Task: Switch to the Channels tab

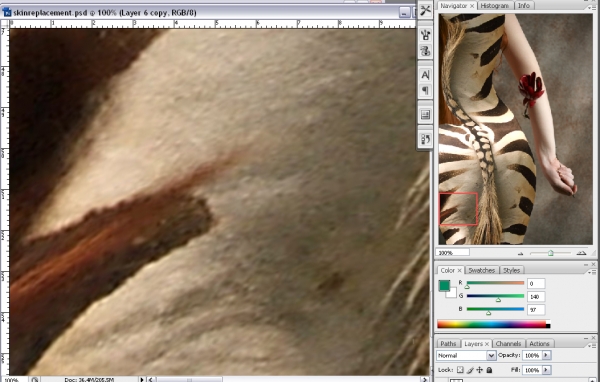Action: pos(508,344)
